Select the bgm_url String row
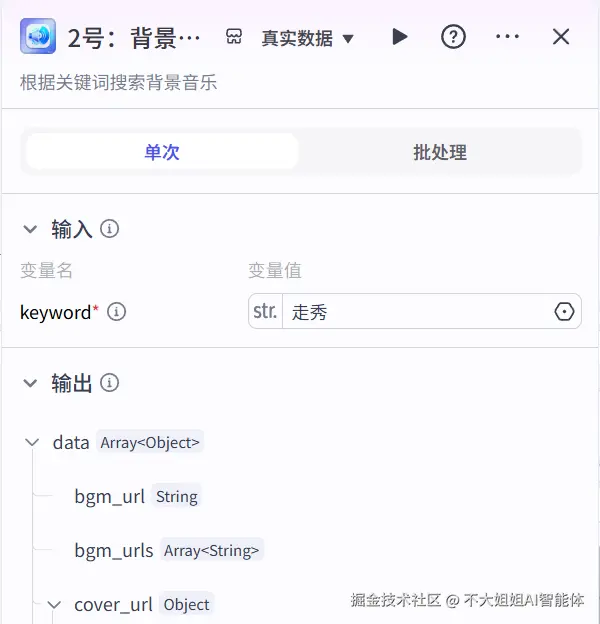This screenshot has height=624, width=600. (x=136, y=496)
